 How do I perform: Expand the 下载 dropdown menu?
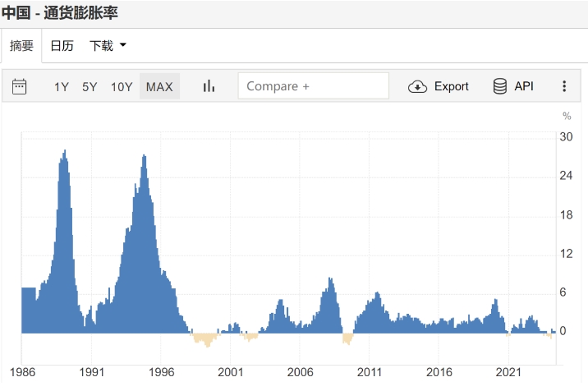tap(101, 46)
